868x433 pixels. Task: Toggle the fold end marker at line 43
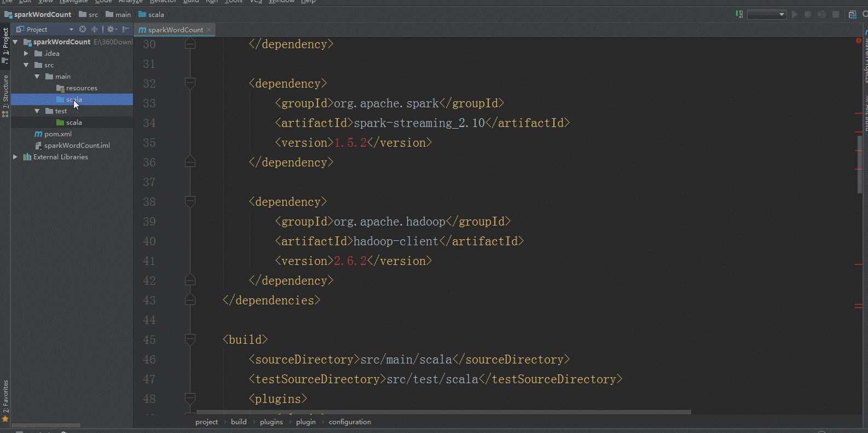click(x=190, y=300)
